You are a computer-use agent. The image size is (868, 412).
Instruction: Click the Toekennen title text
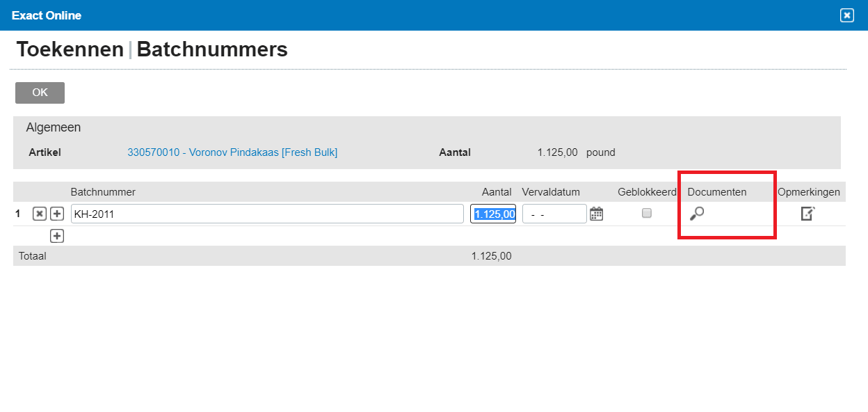point(70,49)
